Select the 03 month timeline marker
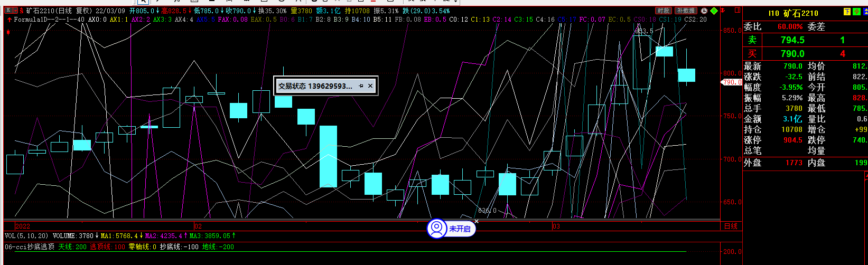This screenshot has height=265, width=868. coord(556,226)
